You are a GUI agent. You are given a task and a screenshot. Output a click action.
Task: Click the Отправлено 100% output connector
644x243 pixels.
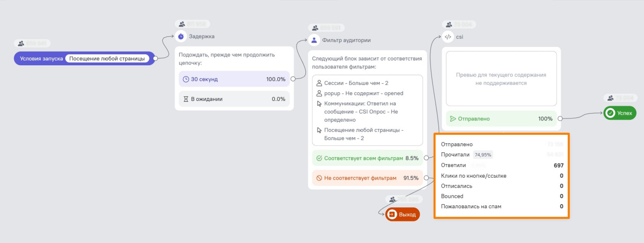[x=560, y=119]
